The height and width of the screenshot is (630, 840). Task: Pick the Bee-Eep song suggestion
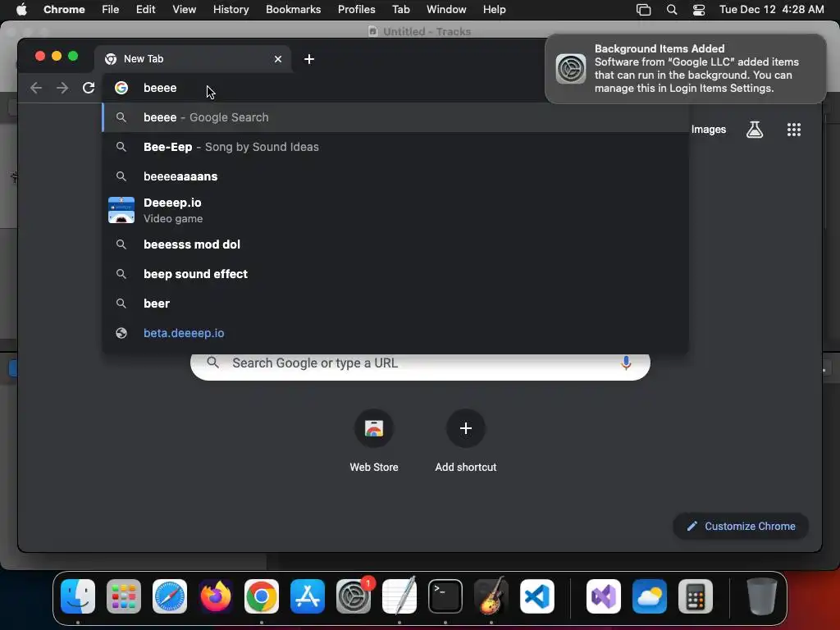click(x=395, y=147)
